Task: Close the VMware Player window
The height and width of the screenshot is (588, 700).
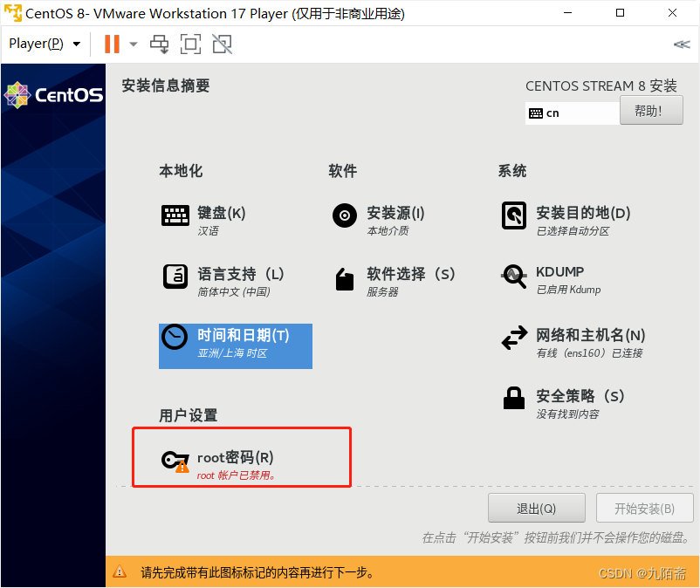Action: 672,13
